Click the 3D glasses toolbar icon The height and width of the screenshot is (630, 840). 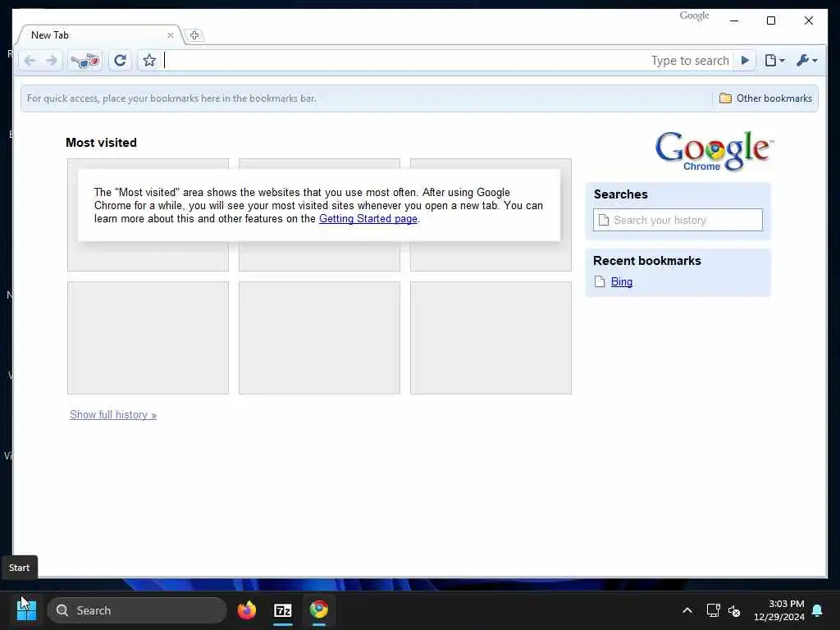pyautogui.click(x=85, y=61)
